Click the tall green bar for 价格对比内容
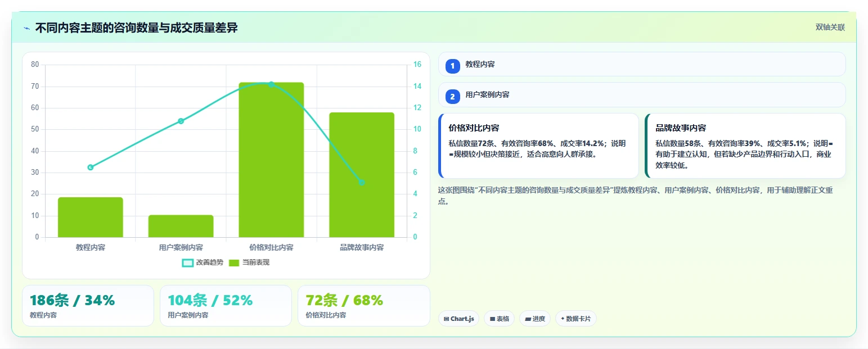 271,160
